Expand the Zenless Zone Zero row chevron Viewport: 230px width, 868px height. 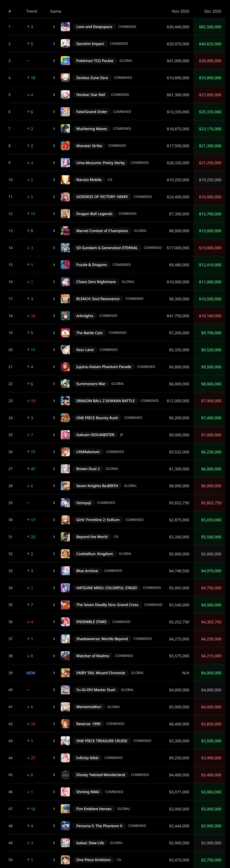(x=54, y=78)
